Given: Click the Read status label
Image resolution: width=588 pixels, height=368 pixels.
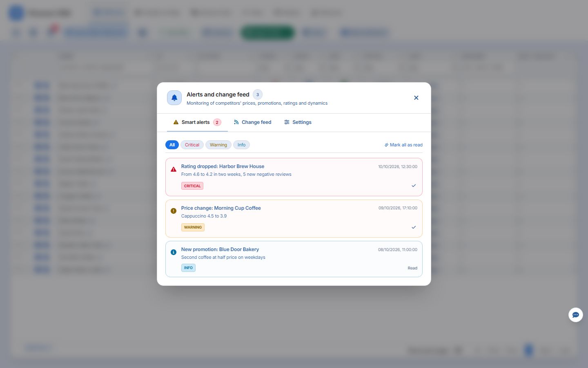Looking at the screenshot, I should [x=412, y=268].
